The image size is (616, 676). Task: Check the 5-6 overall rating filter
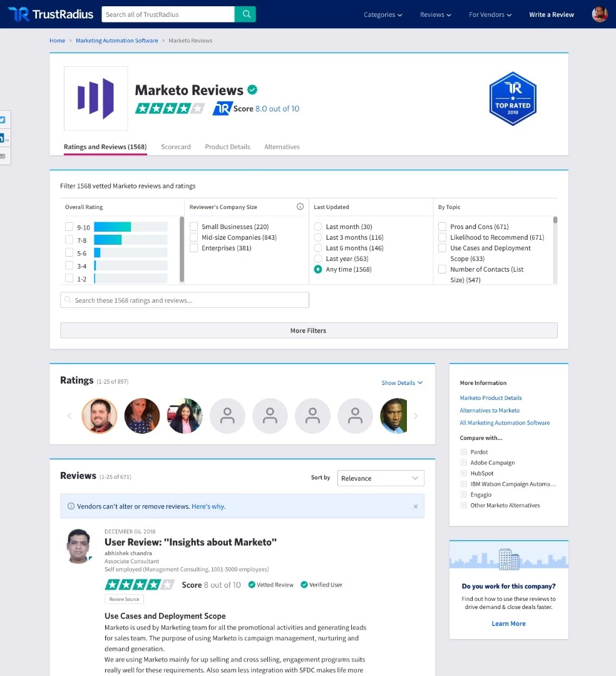coord(69,253)
